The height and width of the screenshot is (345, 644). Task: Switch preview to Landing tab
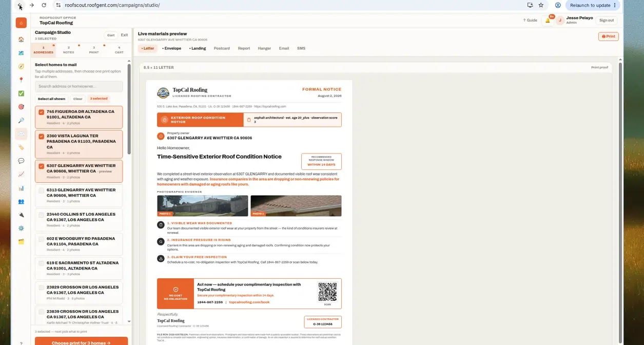(198, 48)
